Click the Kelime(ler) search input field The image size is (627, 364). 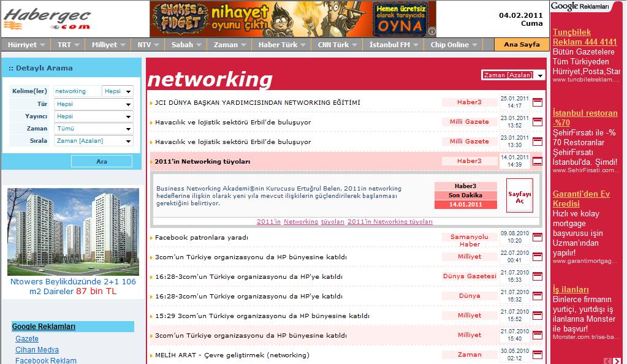(77, 91)
